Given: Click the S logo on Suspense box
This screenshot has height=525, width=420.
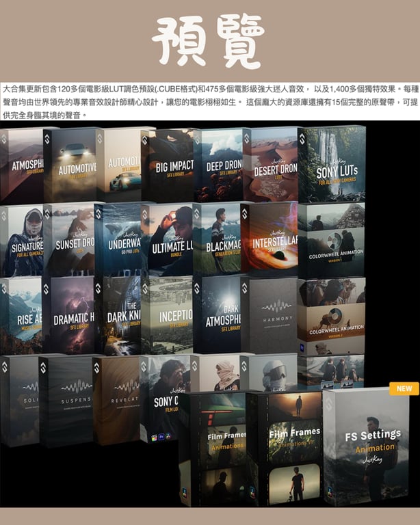Looking at the screenshot, I should [43, 368].
